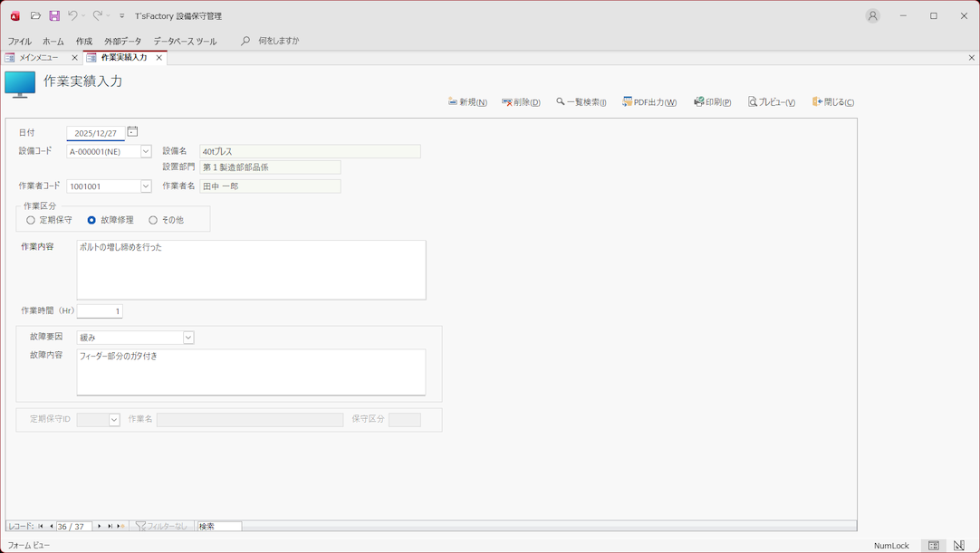This screenshot has height=553, width=980.
Task: Open the 外部データ ribbon tab
Action: pyautogui.click(x=122, y=42)
